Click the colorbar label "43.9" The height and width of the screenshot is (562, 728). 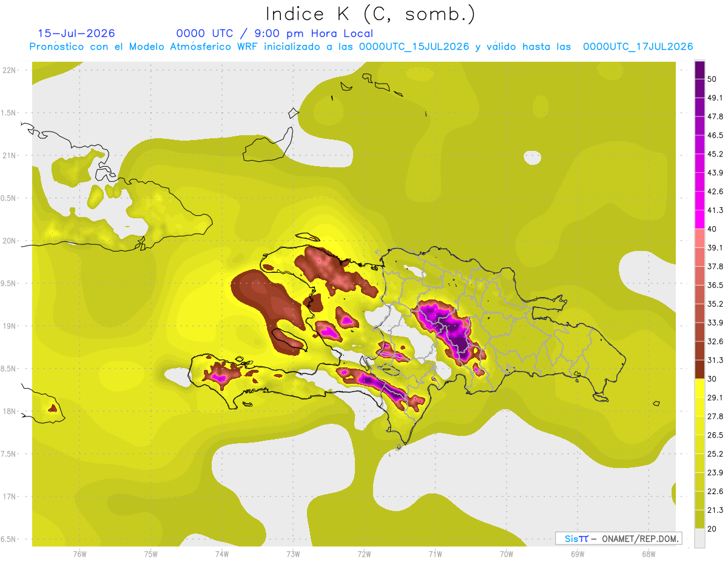tap(715, 173)
